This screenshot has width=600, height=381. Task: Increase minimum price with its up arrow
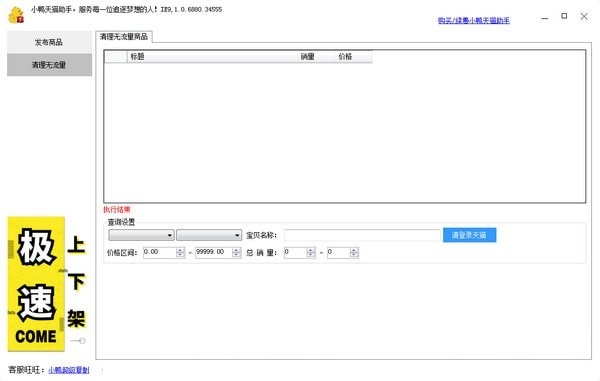point(181,250)
